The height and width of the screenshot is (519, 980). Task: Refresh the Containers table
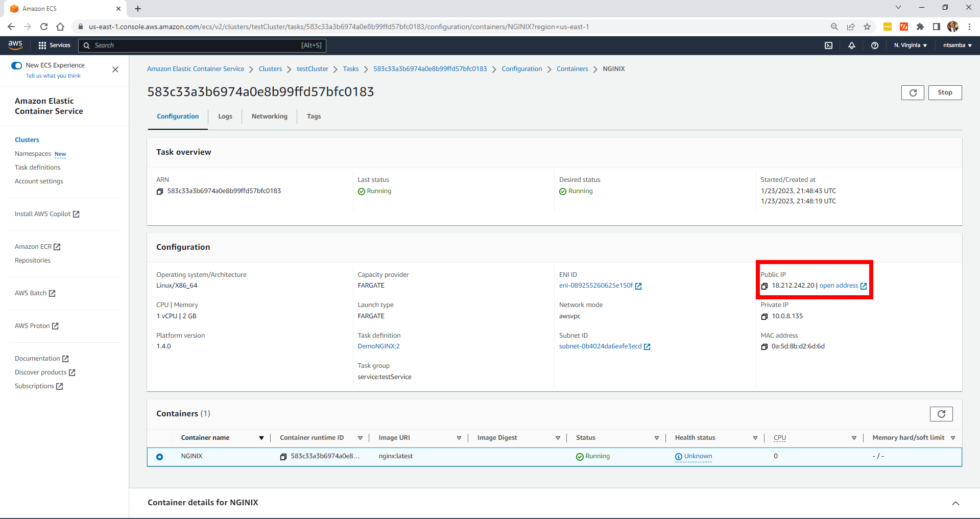(x=941, y=414)
